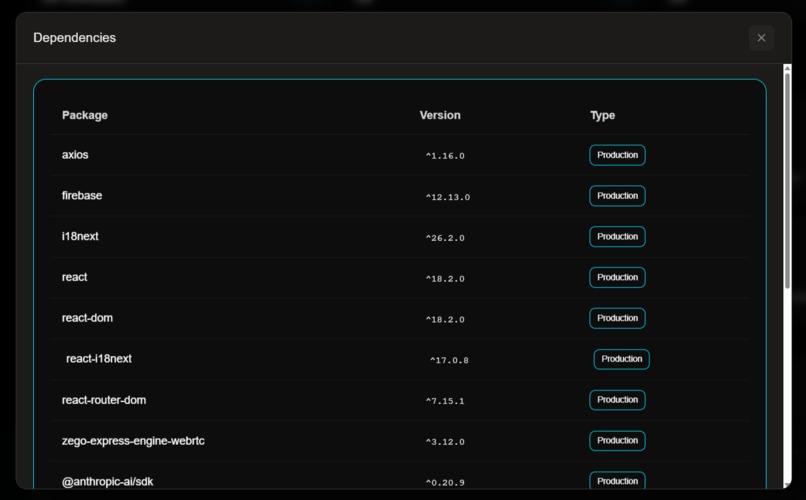Viewport: 806px width, 500px height.
Task: Click the react row's version ^18.2.0
Action: pyautogui.click(x=445, y=279)
